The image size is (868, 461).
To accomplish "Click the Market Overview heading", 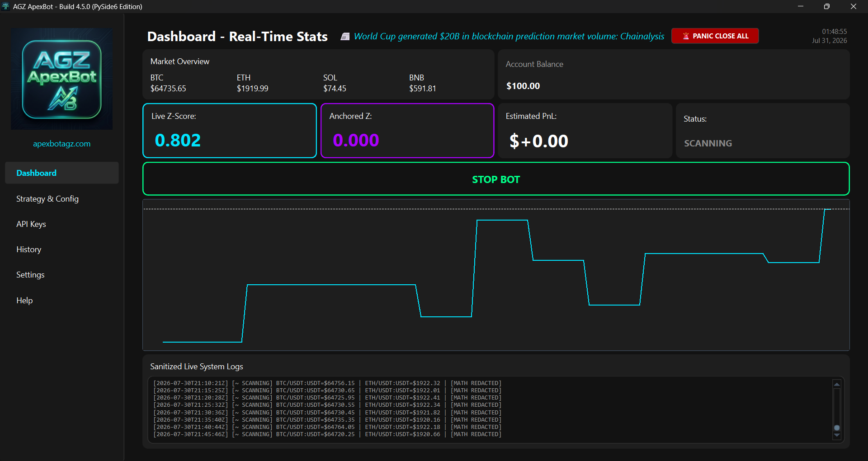I will tap(180, 61).
